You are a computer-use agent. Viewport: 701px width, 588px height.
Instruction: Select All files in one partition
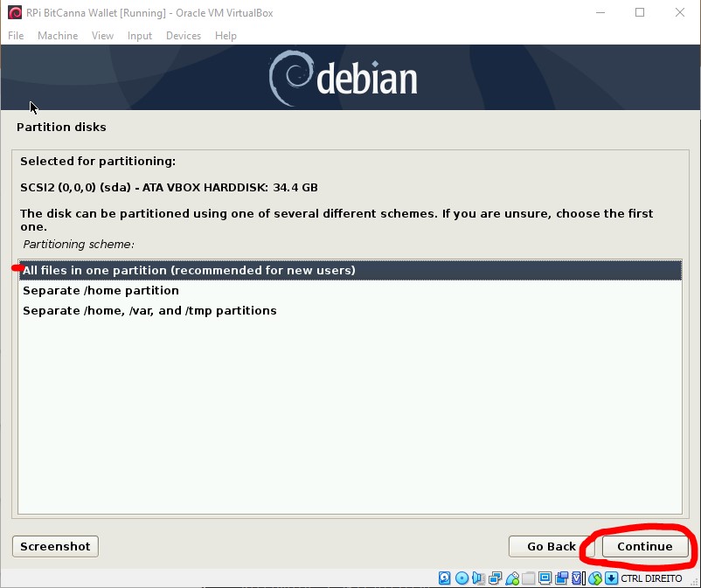point(350,270)
